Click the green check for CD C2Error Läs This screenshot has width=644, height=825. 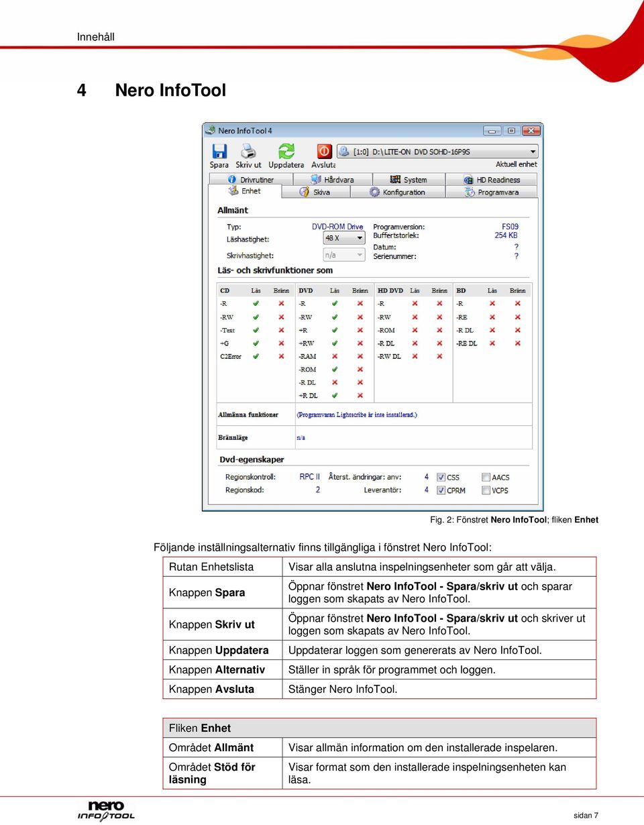pyautogui.click(x=256, y=356)
